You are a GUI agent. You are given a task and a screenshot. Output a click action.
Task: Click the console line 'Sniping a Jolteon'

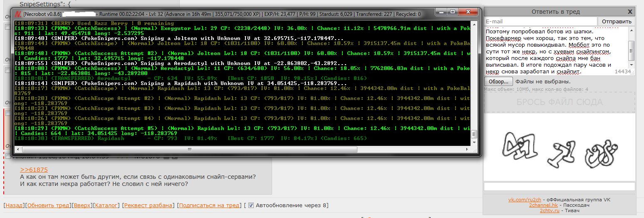[180, 38]
